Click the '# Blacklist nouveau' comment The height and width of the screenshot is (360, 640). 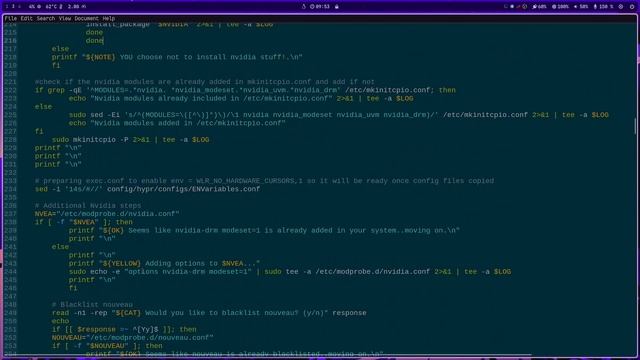[92, 304]
